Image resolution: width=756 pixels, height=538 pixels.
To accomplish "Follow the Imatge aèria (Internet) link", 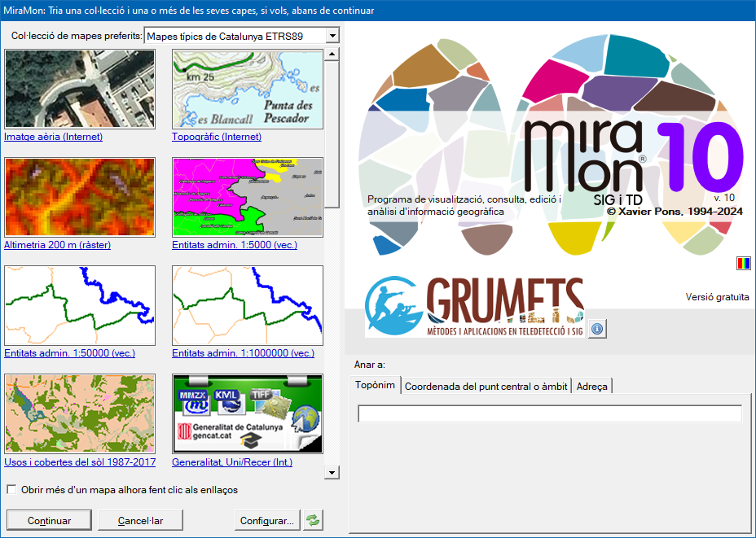I will point(54,137).
